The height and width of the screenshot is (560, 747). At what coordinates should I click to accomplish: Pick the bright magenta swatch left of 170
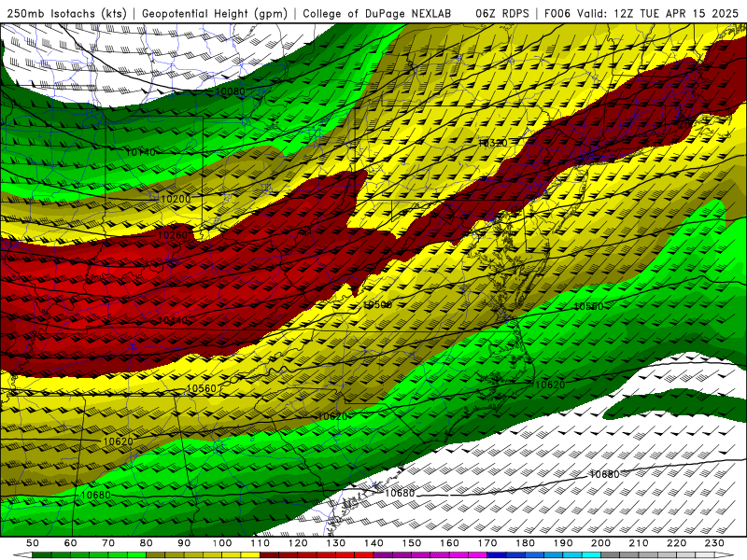click(478, 555)
